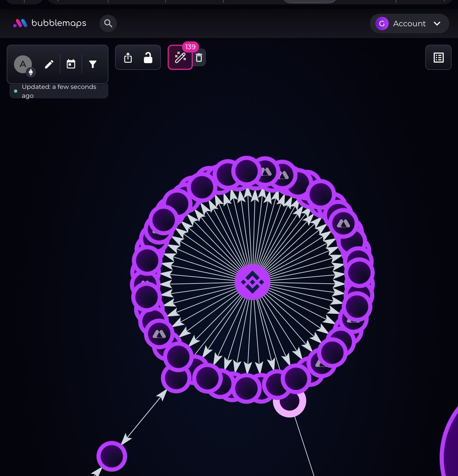Click the 139 count badge
458x476 pixels.
coord(190,47)
